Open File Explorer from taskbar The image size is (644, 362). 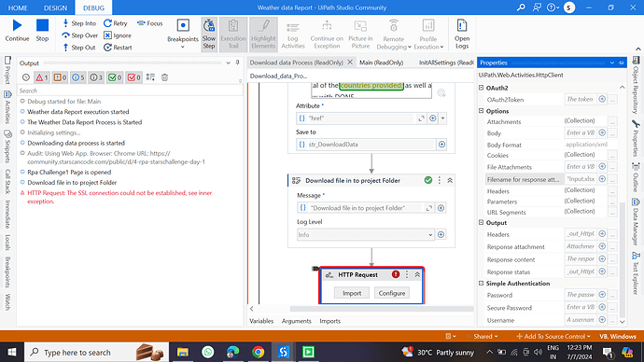(183, 352)
